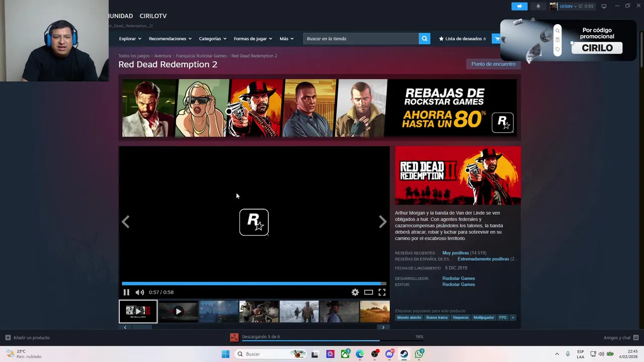Viewport: 644px width, 362px height.
Task: Expand the Formas de jugar dropdown
Action: (253, 39)
